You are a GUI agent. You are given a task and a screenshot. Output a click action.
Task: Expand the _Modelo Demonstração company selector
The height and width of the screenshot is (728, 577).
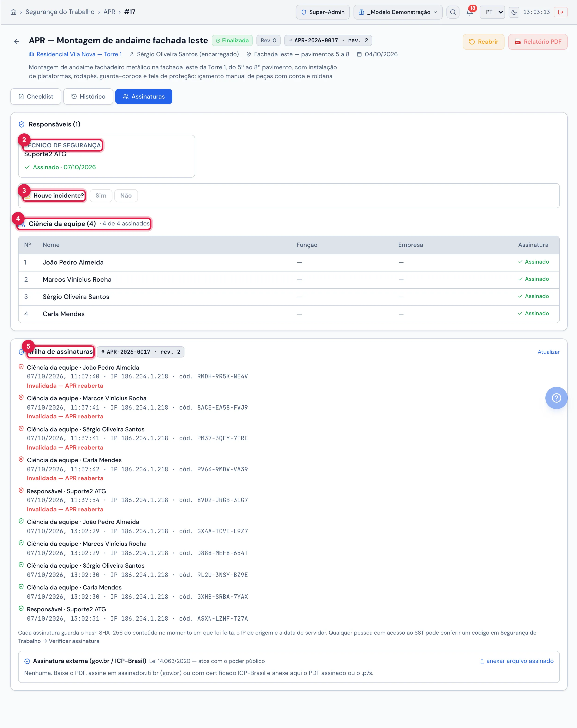pos(398,12)
